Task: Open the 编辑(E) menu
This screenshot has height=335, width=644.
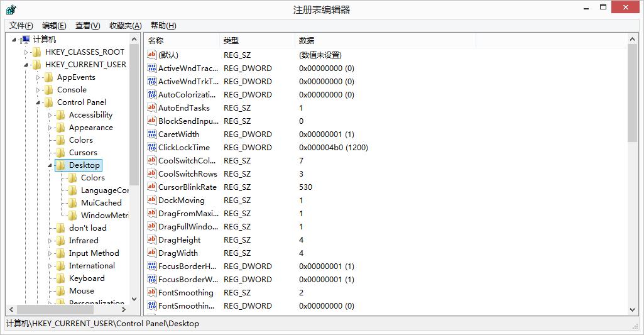Action: (x=54, y=26)
